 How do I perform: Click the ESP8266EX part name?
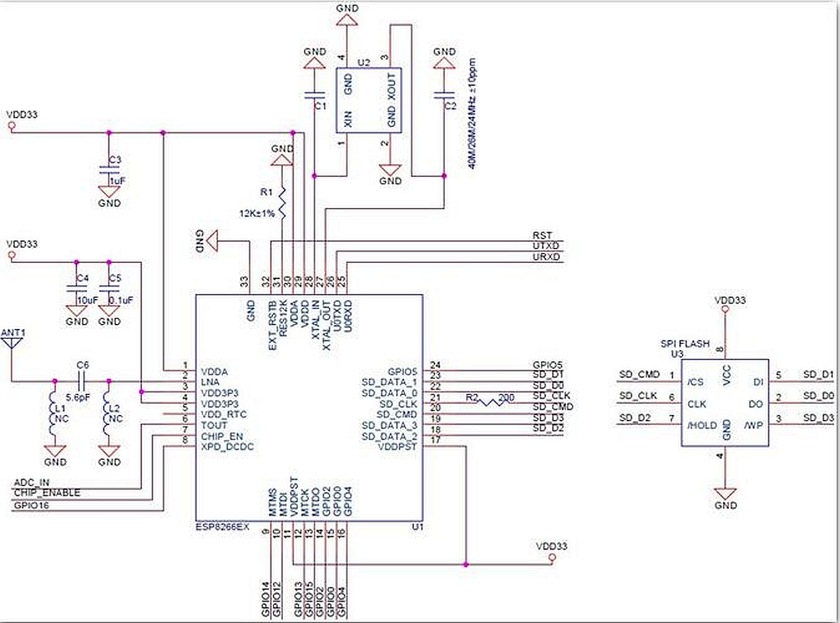(222, 527)
